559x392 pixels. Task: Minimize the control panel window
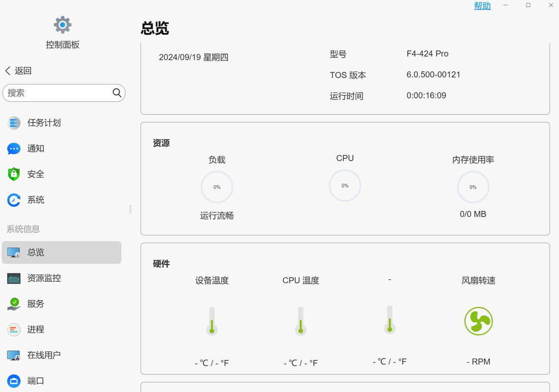tap(506, 5)
